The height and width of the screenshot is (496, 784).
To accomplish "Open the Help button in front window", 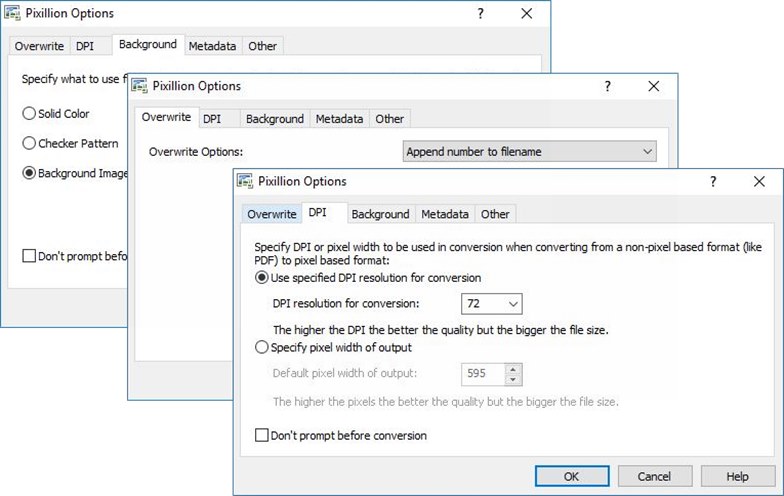I will click(x=738, y=476).
